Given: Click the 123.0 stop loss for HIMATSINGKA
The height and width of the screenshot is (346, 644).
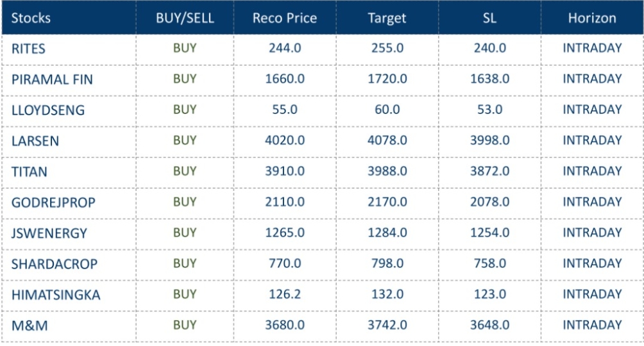Looking at the screenshot, I should [x=489, y=294].
